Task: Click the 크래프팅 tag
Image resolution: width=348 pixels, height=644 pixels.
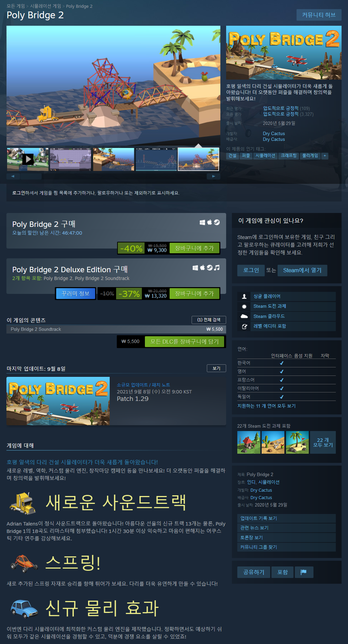Action: [289, 156]
